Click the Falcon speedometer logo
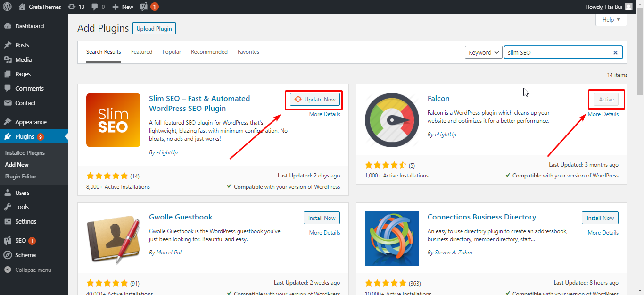Image resolution: width=644 pixels, height=295 pixels. (392, 120)
